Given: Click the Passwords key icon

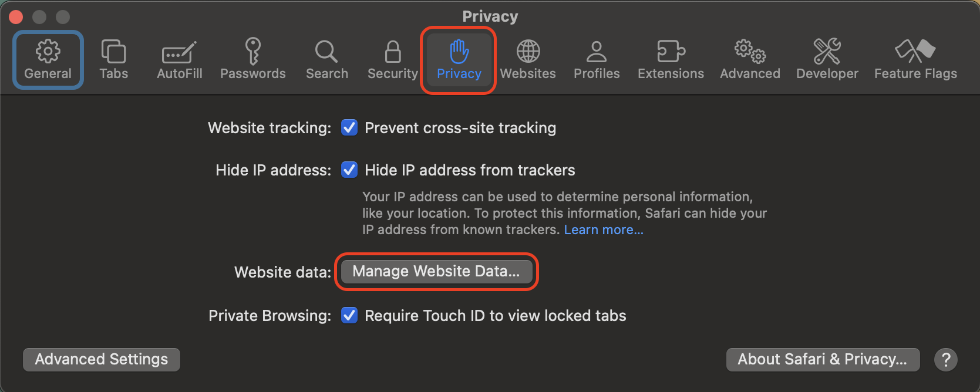Looking at the screenshot, I should pos(252,59).
